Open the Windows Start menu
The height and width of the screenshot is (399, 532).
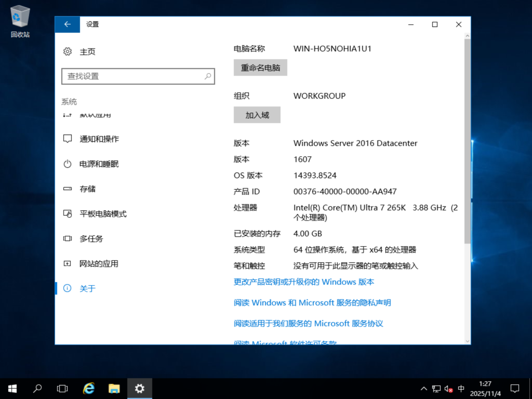click(x=12, y=389)
